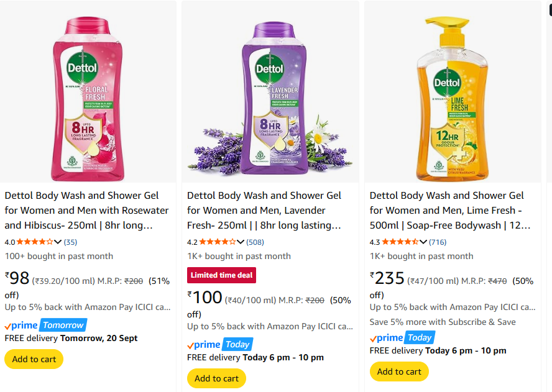Click the Prime Tomorrow delivery badge
This screenshot has width=552, height=392.
click(x=45, y=325)
